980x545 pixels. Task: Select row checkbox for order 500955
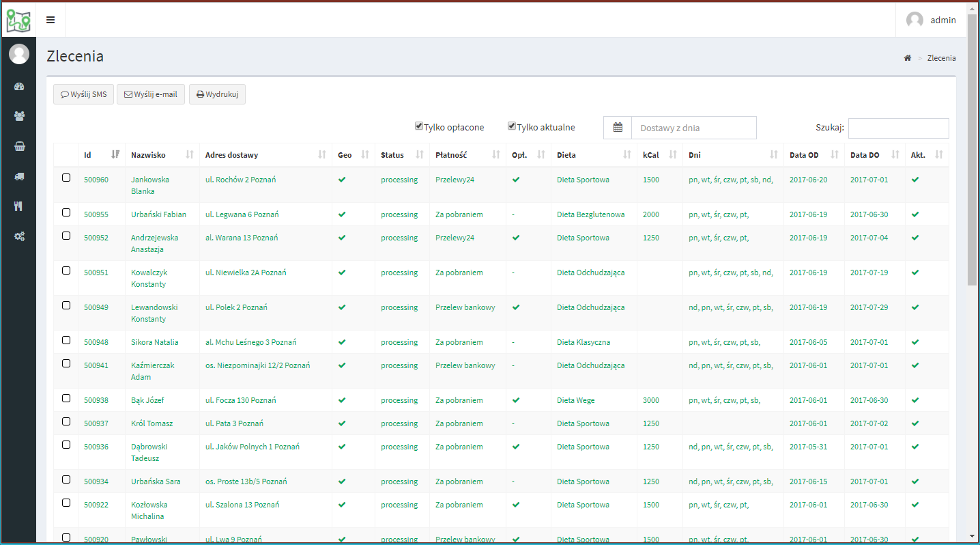tap(66, 212)
